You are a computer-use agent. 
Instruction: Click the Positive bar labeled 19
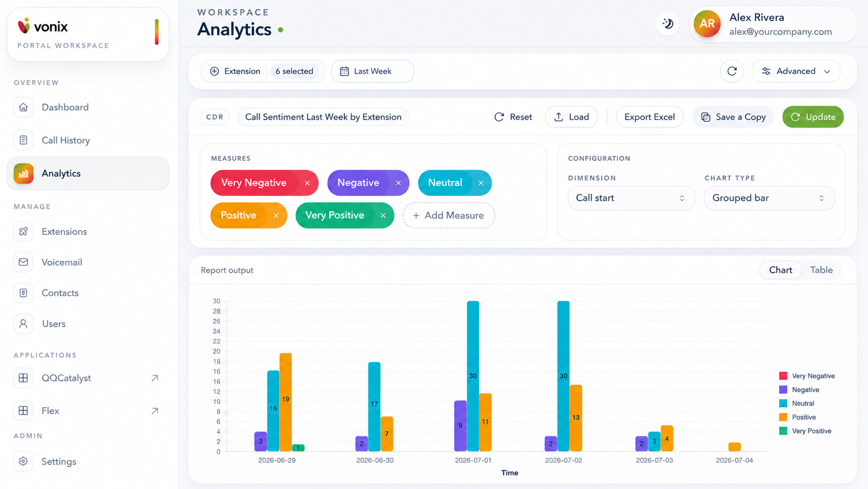pyautogui.click(x=286, y=402)
